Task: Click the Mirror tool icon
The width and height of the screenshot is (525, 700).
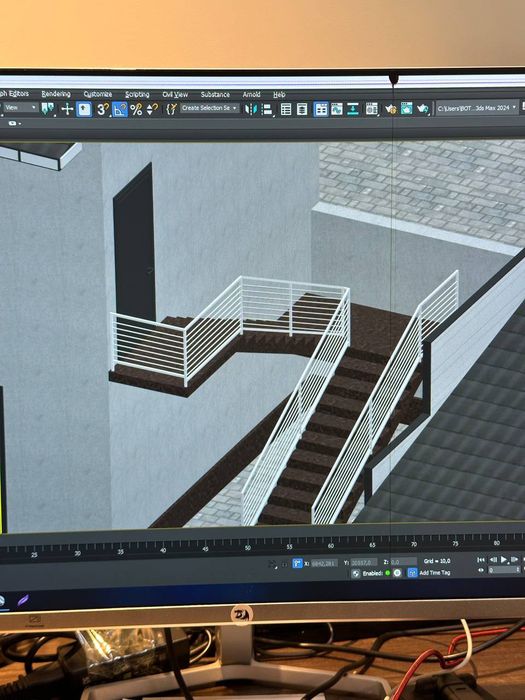Action: click(251, 109)
